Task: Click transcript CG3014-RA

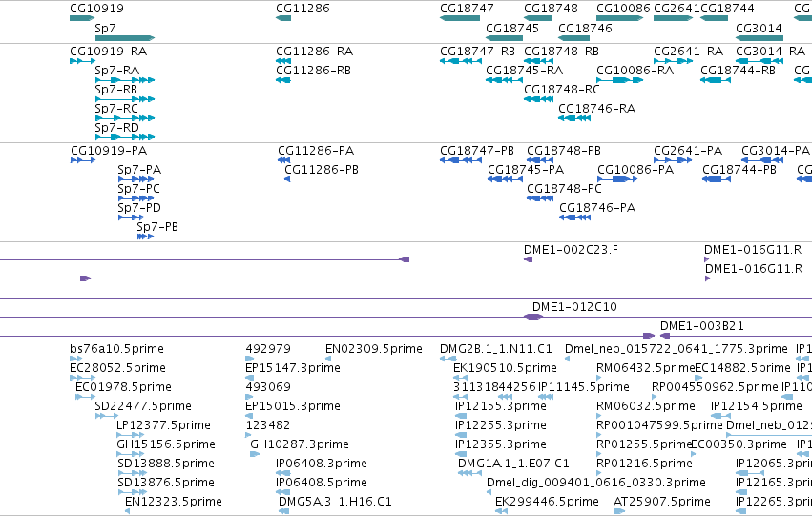Action: coord(771,52)
